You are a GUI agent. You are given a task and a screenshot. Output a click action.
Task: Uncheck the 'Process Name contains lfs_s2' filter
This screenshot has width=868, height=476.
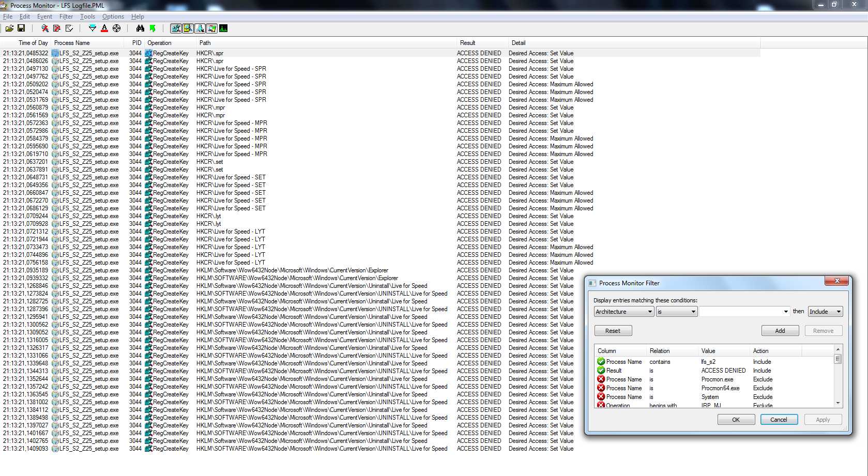[601, 362]
